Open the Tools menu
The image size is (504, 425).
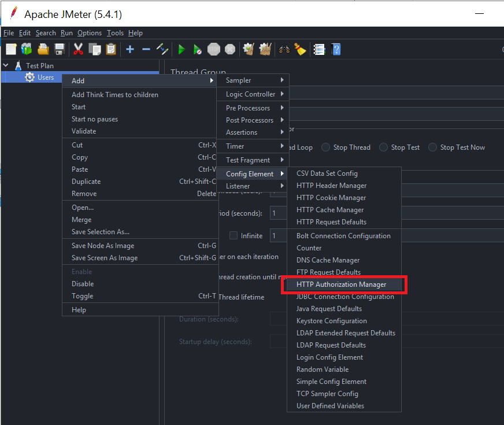[115, 33]
